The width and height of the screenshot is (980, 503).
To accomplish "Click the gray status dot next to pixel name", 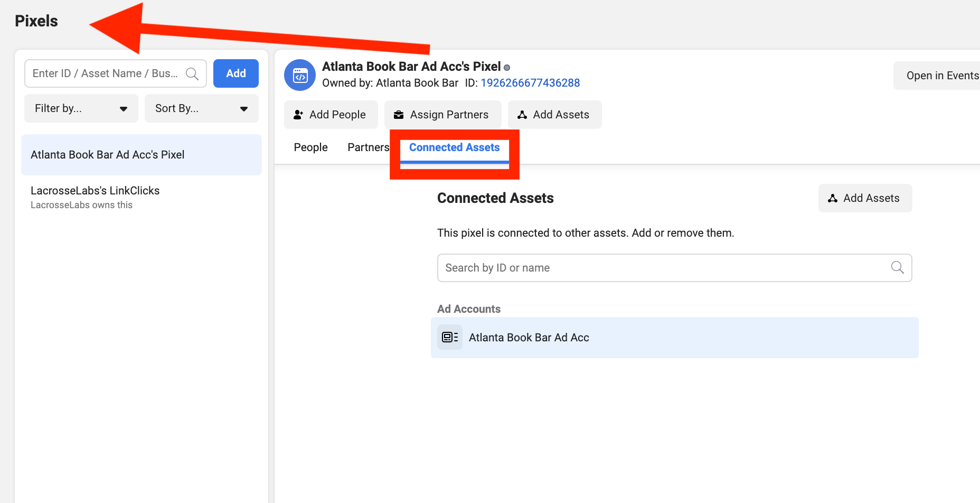I will click(507, 68).
